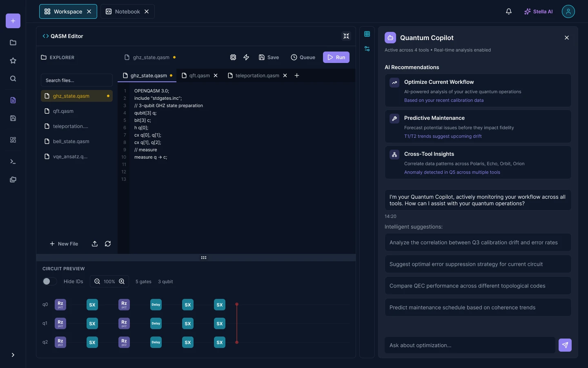Click 'Anomaly detected in Q5' link
The width and height of the screenshot is (588, 368).
click(x=452, y=172)
